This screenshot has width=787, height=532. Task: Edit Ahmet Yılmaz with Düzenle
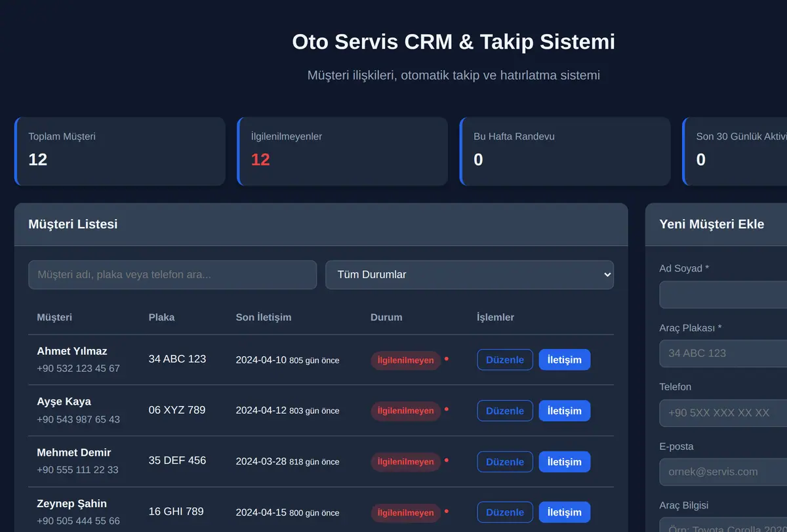(x=505, y=359)
